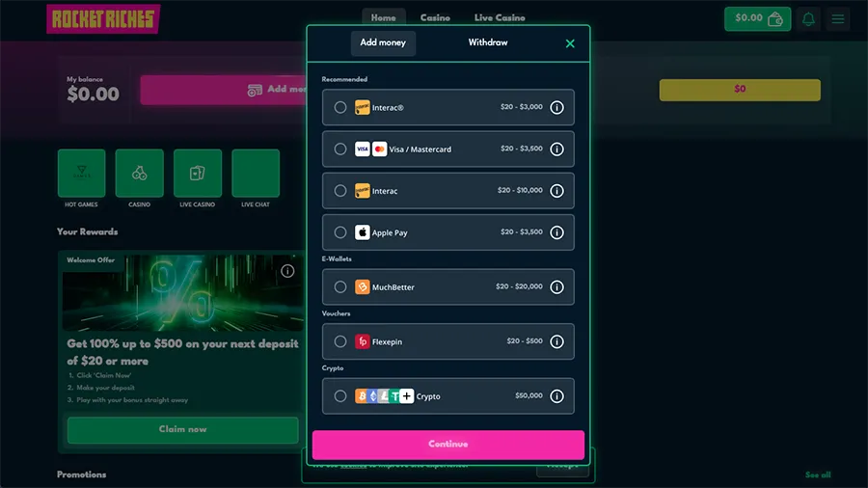This screenshot has width=868, height=488.
Task: Click the Mastercard logo
Action: [379, 149]
